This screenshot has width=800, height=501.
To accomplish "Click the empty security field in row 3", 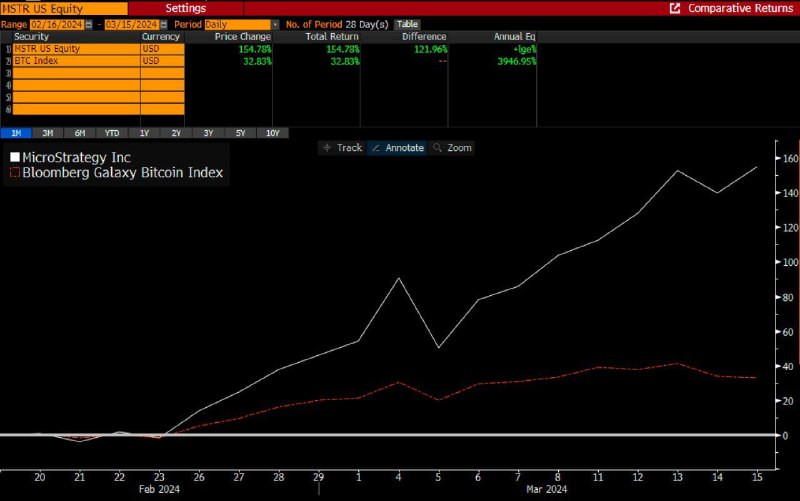I will 76,73.
